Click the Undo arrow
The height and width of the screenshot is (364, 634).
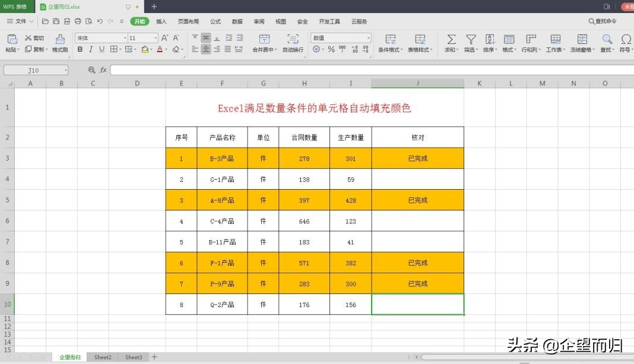pyautogui.click(x=100, y=21)
